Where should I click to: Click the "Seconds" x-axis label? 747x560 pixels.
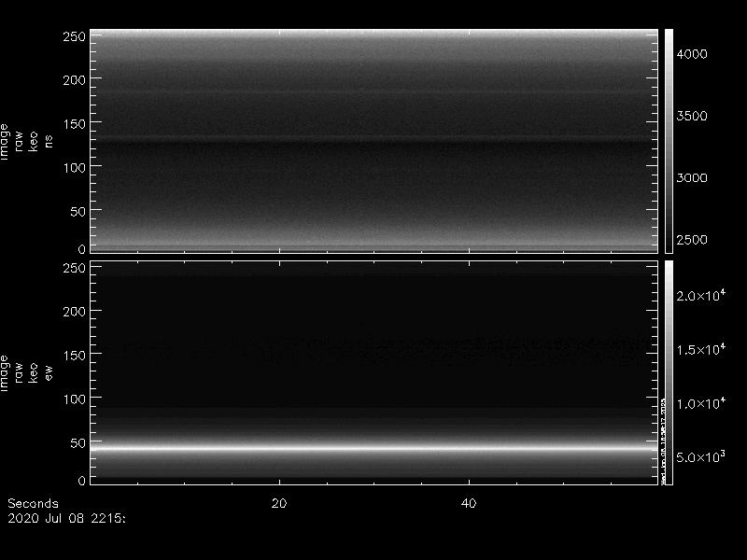point(33,503)
